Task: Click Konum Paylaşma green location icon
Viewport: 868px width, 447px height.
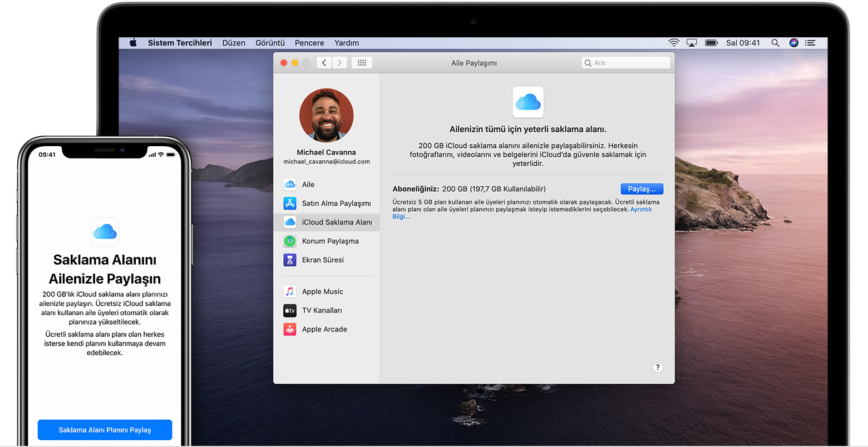Action: click(x=290, y=241)
